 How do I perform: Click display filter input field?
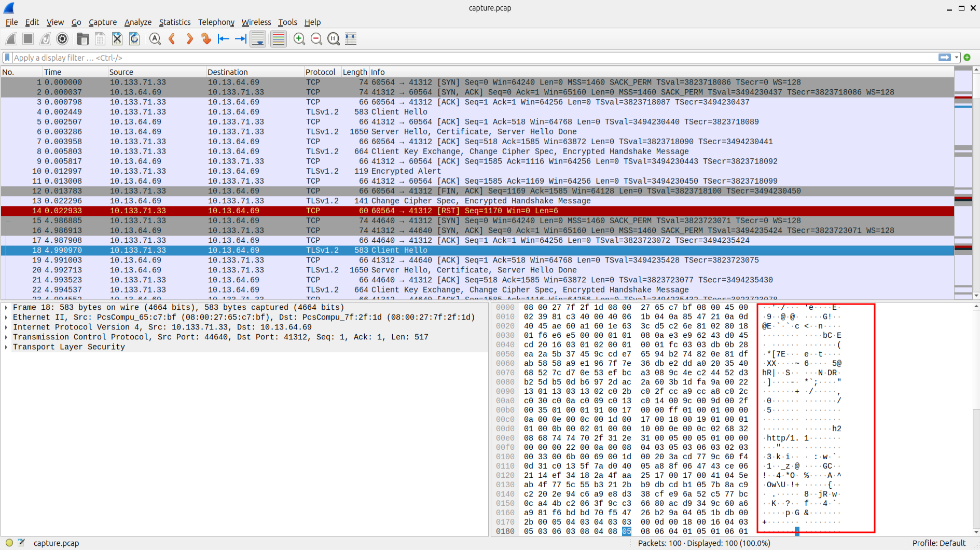tap(475, 58)
